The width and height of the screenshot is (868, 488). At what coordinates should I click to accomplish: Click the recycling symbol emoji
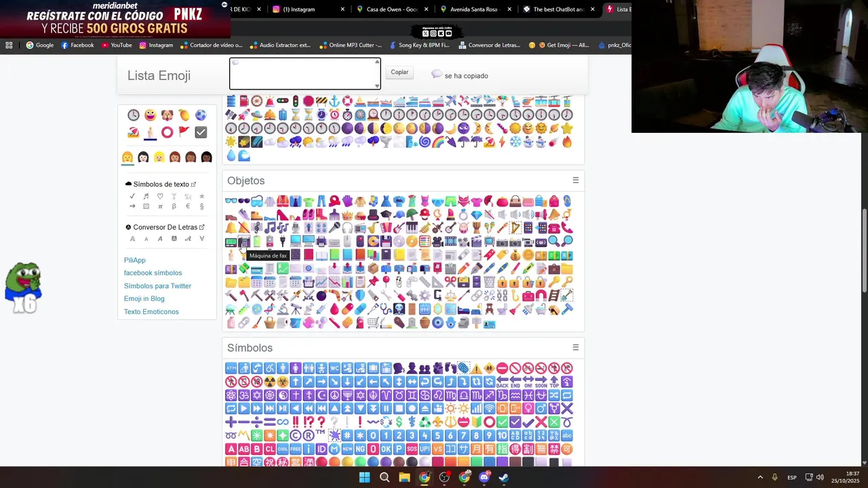click(x=425, y=421)
